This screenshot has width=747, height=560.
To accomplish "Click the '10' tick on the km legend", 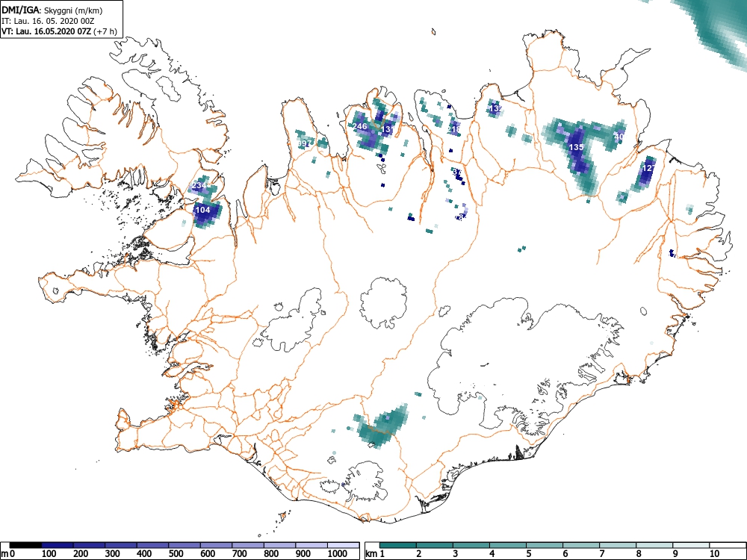I will [x=714, y=554].
